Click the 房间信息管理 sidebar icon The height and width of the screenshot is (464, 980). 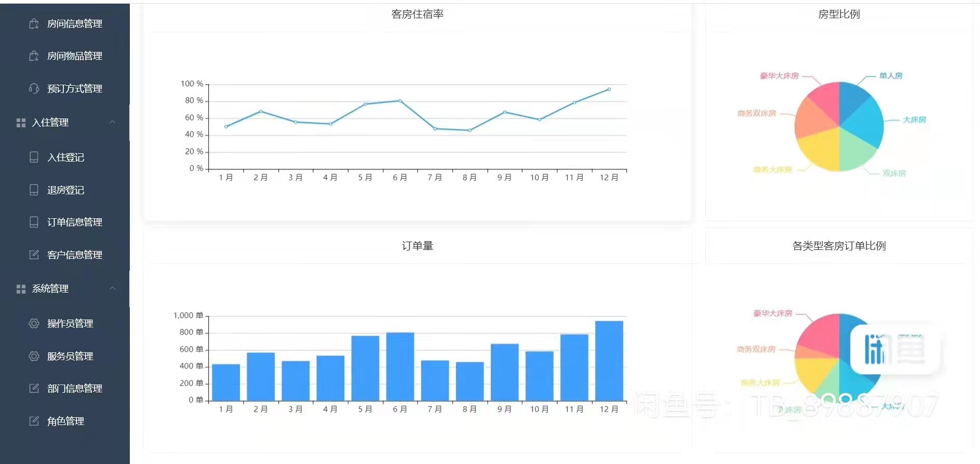(x=34, y=23)
